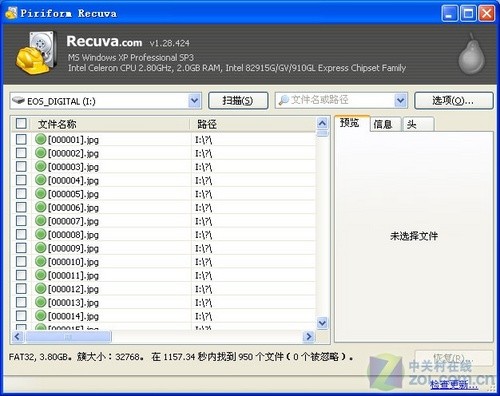
Task: Select file name [000008].jpg
Action: [x=73, y=235]
